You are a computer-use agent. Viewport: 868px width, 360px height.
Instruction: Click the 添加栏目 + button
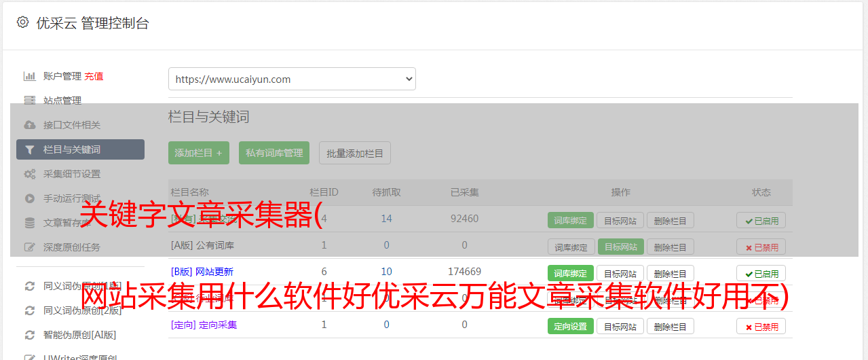point(199,153)
